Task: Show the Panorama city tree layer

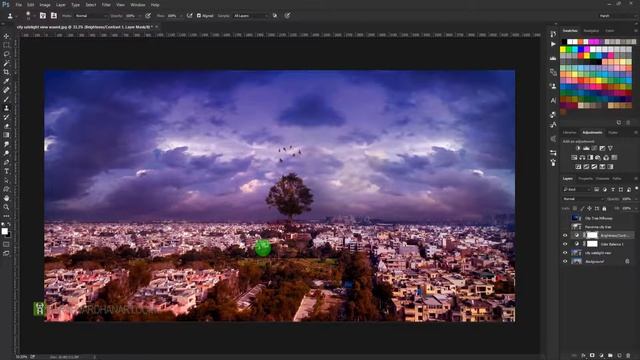Action: point(565,227)
